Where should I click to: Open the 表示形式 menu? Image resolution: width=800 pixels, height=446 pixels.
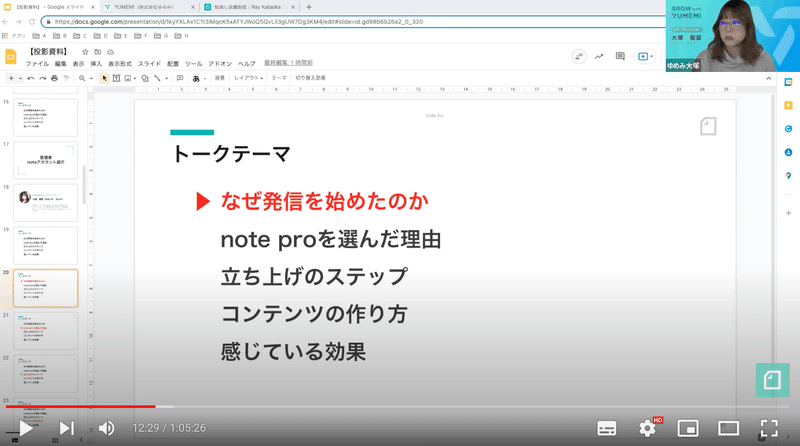point(120,64)
